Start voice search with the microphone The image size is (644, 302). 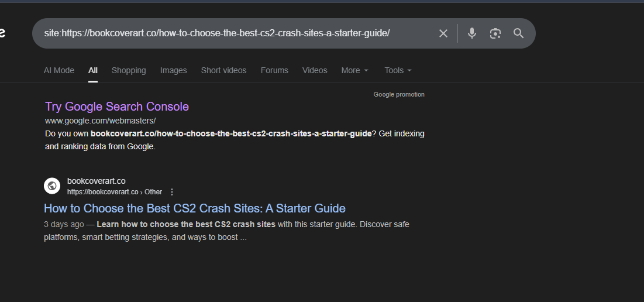[472, 33]
